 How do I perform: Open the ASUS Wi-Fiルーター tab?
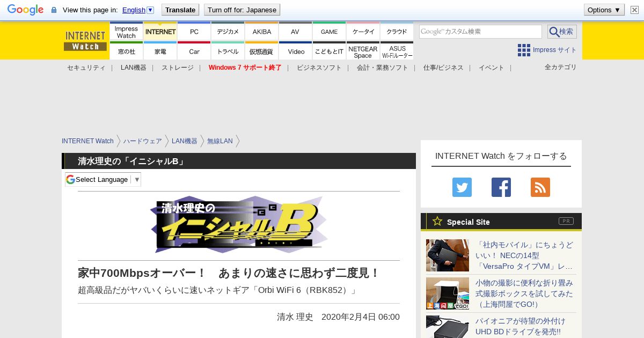[x=397, y=51]
